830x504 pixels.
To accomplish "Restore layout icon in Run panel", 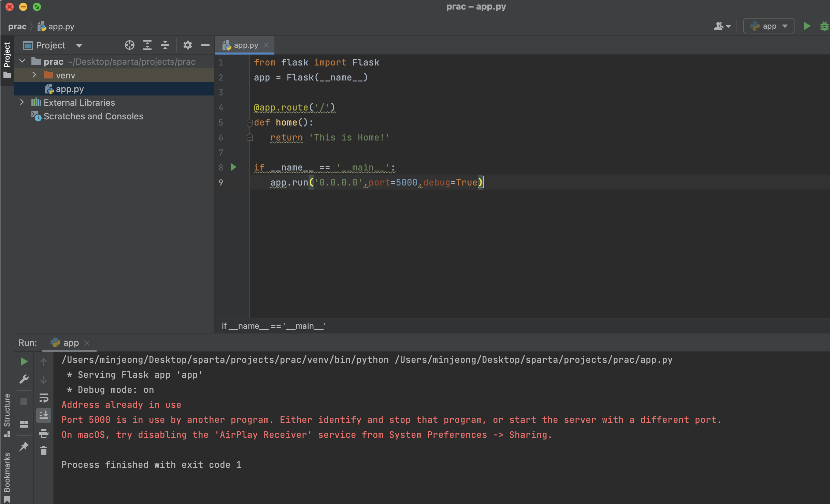I will point(24,424).
